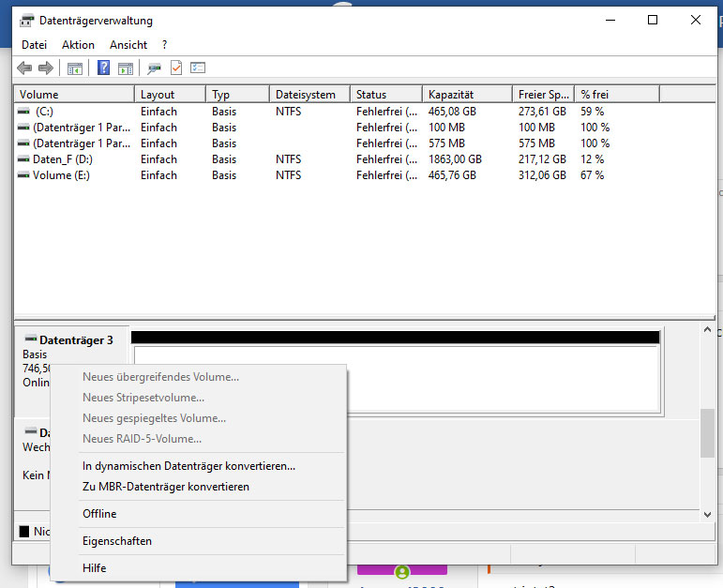Sort by the Dateisystem column header
The image size is (723, 588).
point(309,95)
